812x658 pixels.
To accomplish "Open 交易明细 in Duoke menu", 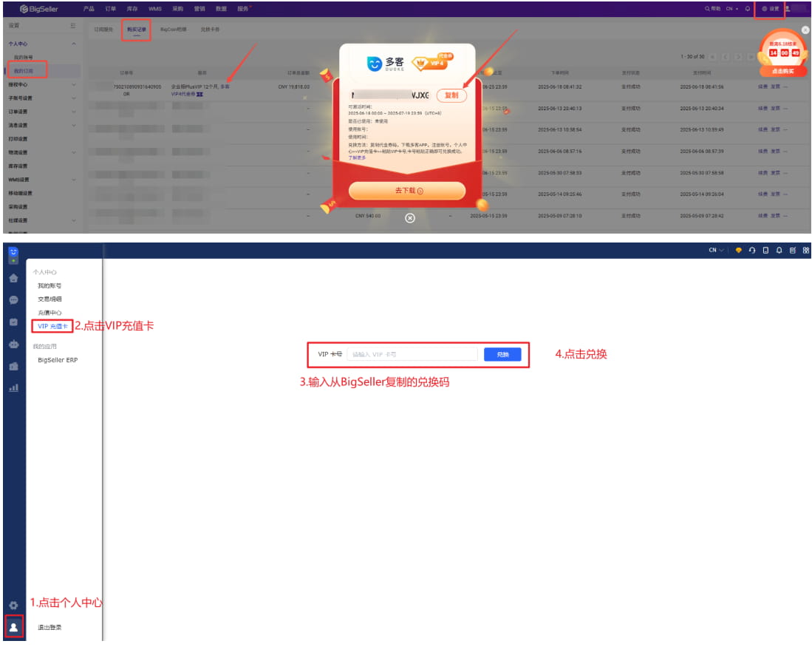I will [50, 299].
